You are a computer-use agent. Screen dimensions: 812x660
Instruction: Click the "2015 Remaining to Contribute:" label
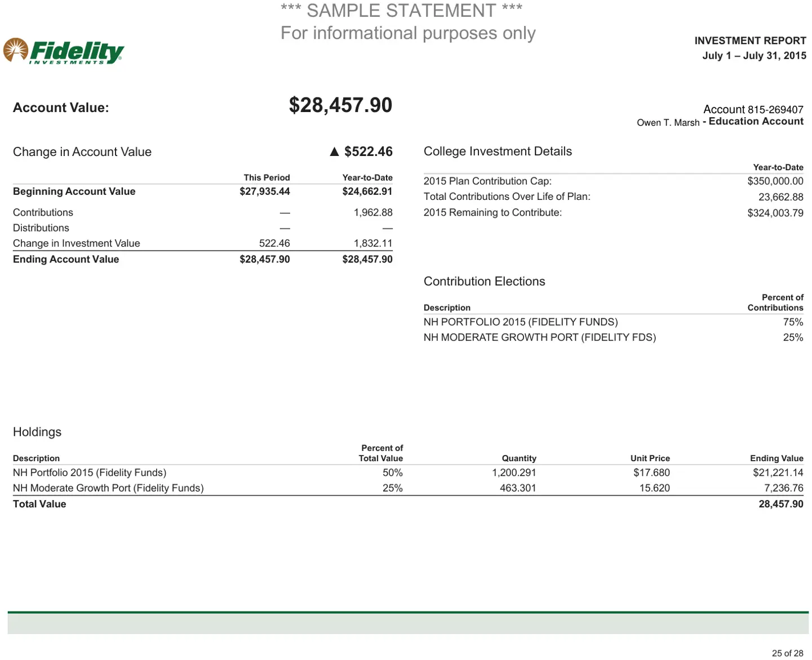click(493, 212)
